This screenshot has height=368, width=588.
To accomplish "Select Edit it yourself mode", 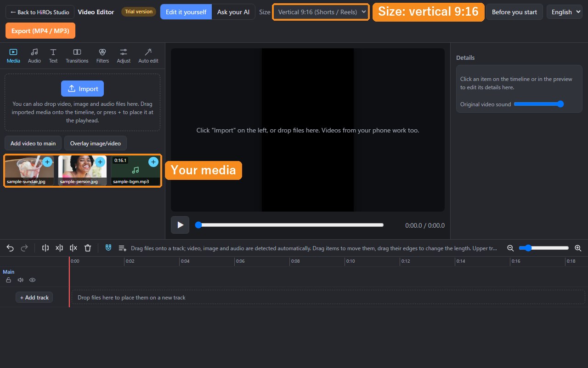I will tap(186, 12).
